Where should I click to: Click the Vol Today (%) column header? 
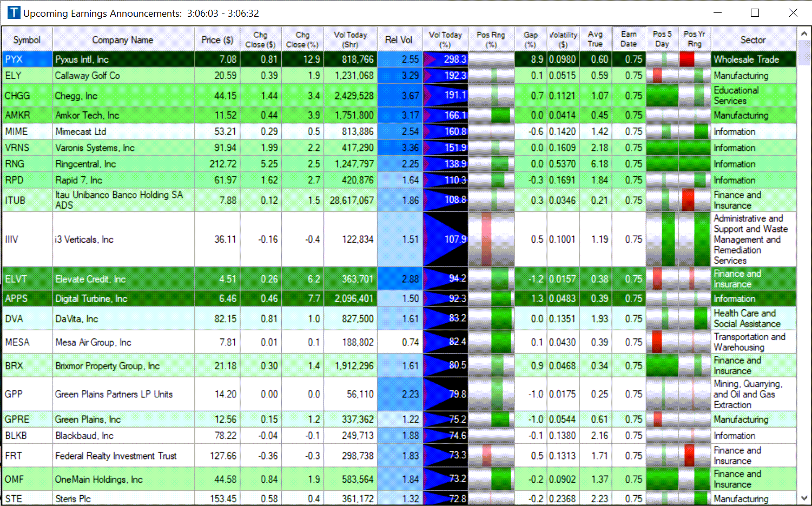[x=445, y=39]
